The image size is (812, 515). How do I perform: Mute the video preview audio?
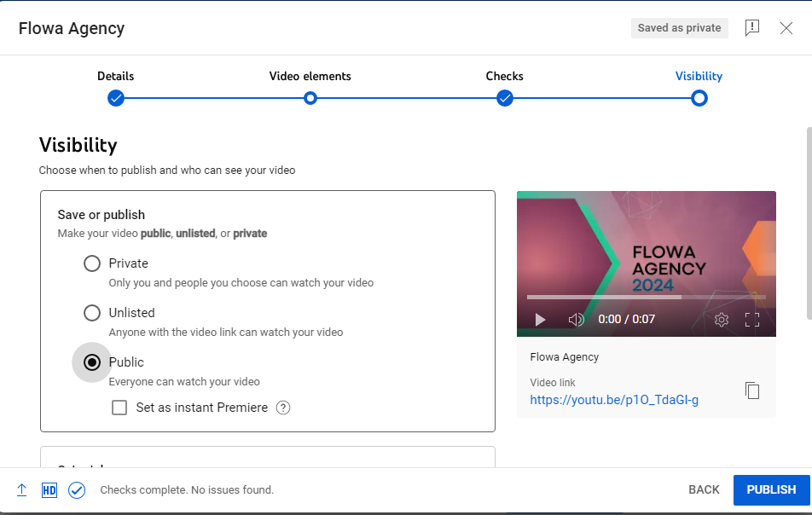pyautogui.click(x=576, y=320)
